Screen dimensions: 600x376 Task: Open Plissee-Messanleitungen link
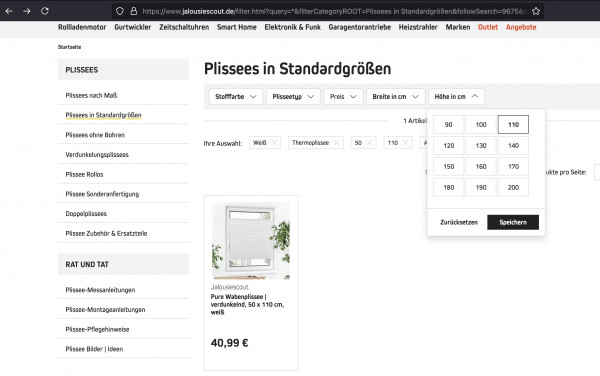click(100, 290)
